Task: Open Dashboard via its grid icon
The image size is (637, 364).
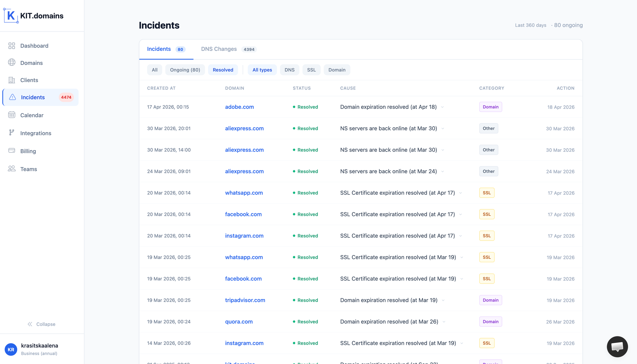Action: coord(12,46)
